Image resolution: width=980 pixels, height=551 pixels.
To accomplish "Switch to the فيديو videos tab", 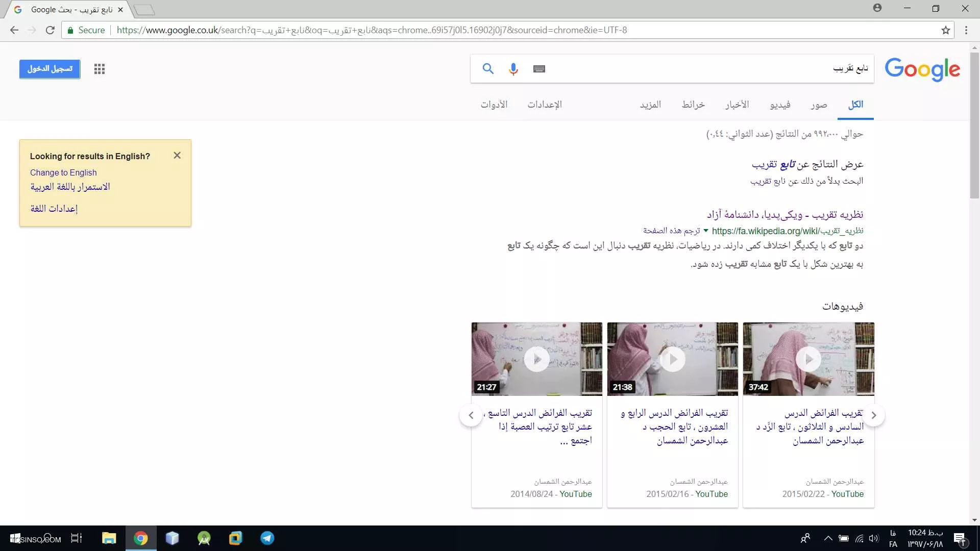I will (x=780, y=105).
